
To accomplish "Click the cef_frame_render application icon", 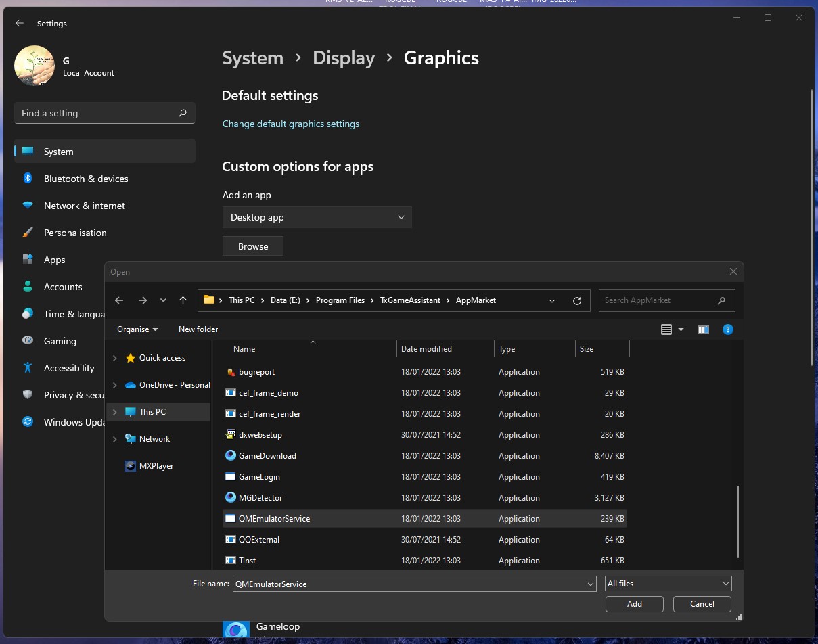I will 230,414.
